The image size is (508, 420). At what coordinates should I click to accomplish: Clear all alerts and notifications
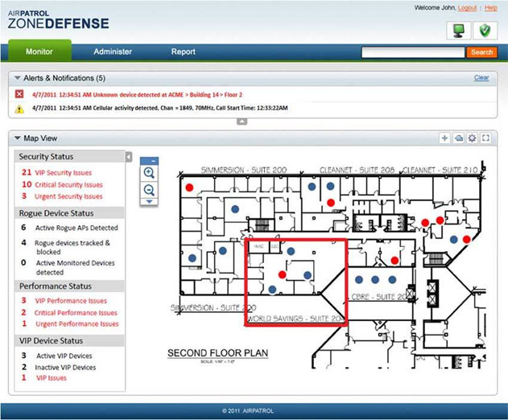[x=481, y=78]
